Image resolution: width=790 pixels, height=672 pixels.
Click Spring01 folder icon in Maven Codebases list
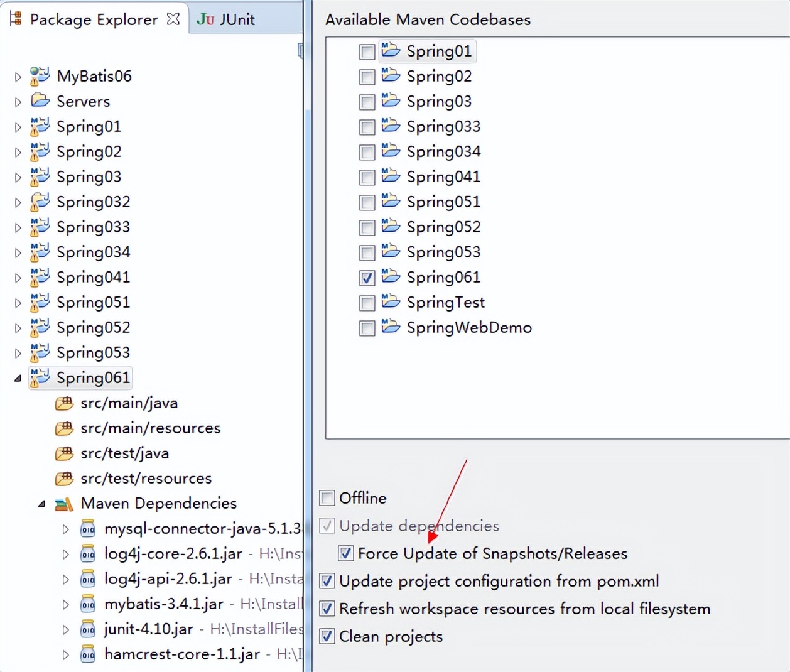click(391, 50)
